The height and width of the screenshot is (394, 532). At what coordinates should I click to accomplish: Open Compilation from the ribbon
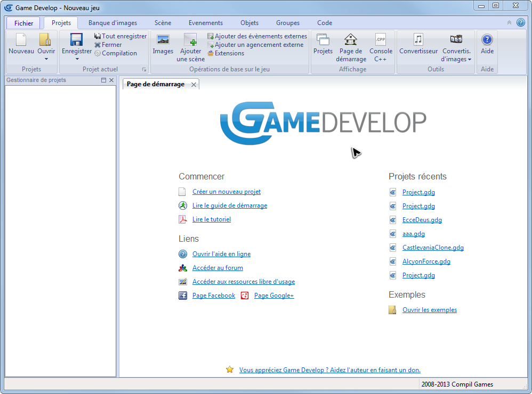[116, 53]
